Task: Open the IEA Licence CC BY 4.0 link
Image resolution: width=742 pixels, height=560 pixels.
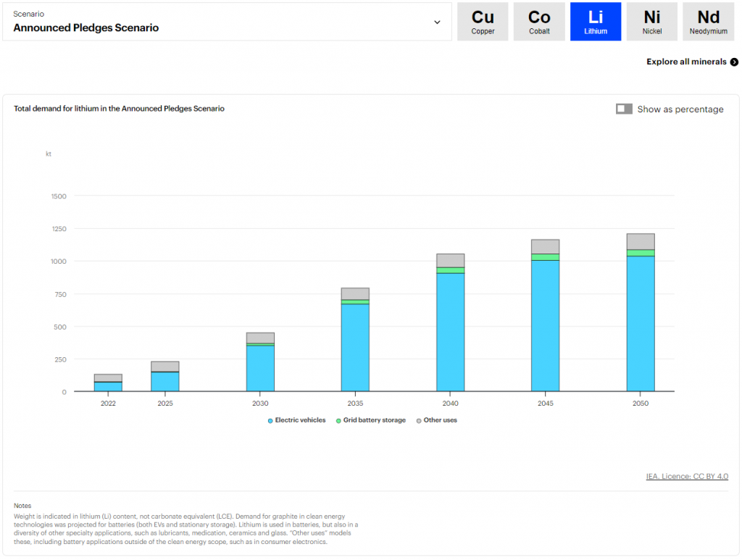Action: click(687, 476)
